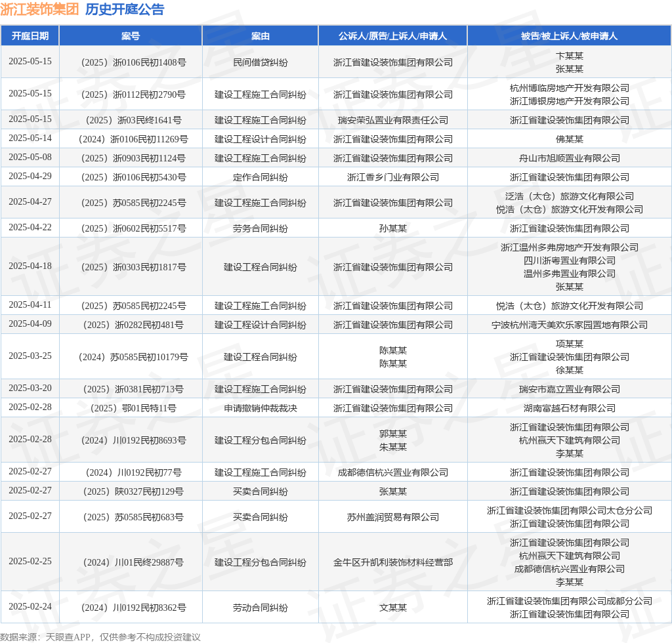Viewport: 672px width, 643px height.
Task: Select plaintiff 苏州盖润贸易有限公司
Action: tap(392, 518)
